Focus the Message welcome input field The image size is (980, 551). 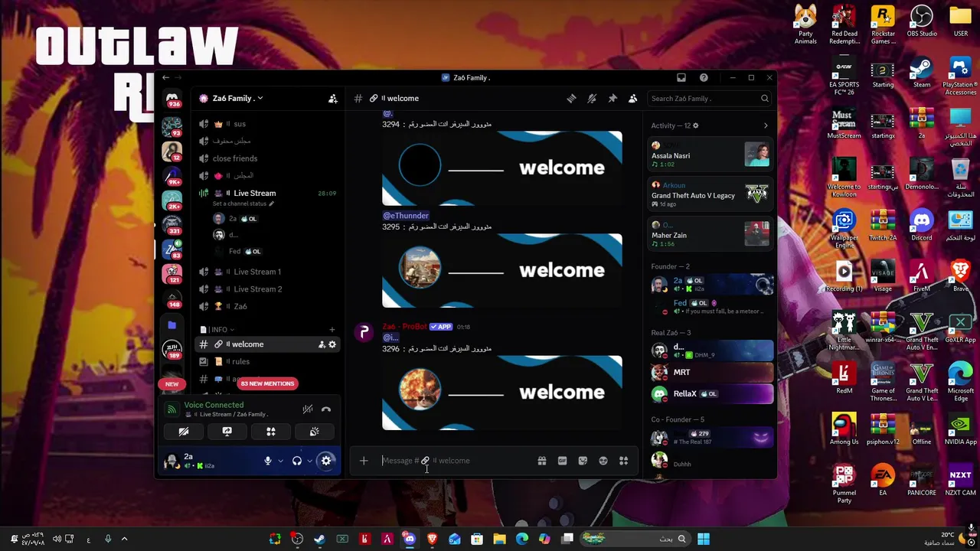pos(458,461)
